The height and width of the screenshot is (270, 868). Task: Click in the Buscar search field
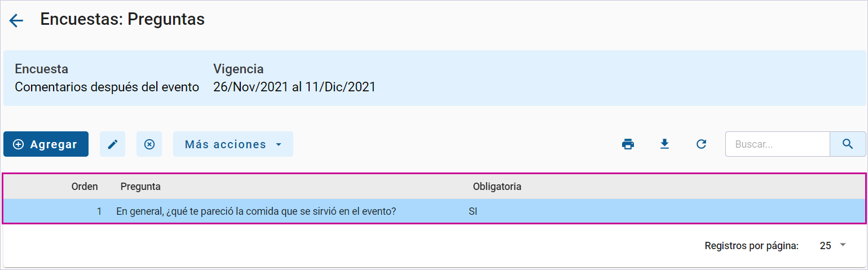[x=777, y=144]
